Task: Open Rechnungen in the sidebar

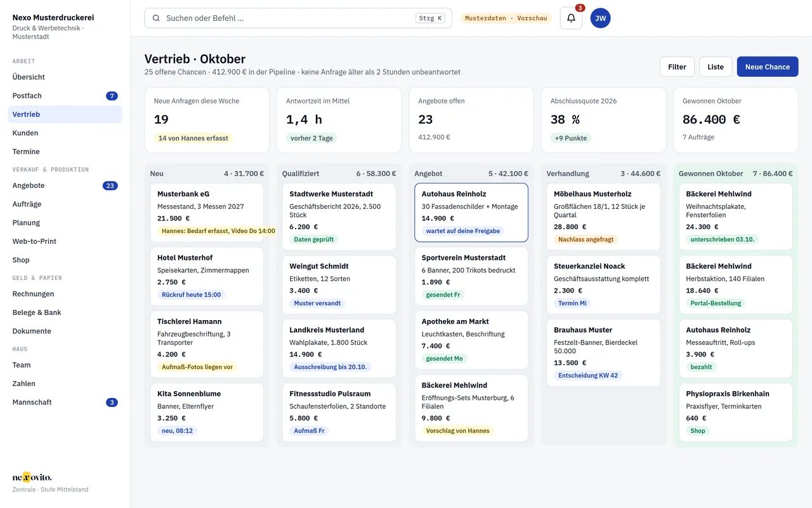Action: click(x=65, y=294)
